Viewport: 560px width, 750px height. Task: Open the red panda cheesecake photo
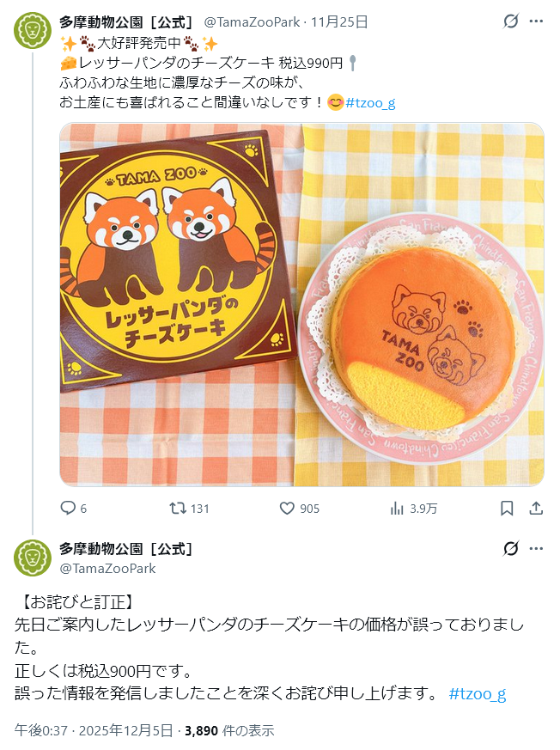point(301,305)
